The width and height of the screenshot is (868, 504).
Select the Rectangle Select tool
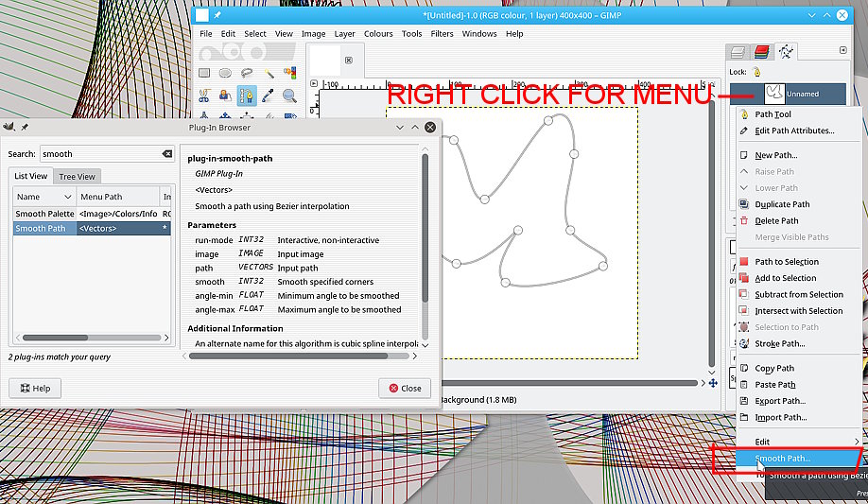coord(204,74)
